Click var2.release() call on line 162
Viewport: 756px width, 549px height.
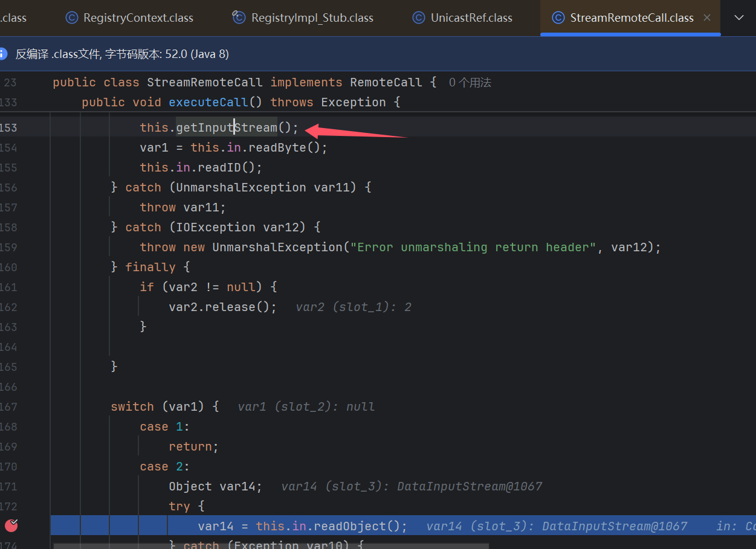[x=222, y=307]
